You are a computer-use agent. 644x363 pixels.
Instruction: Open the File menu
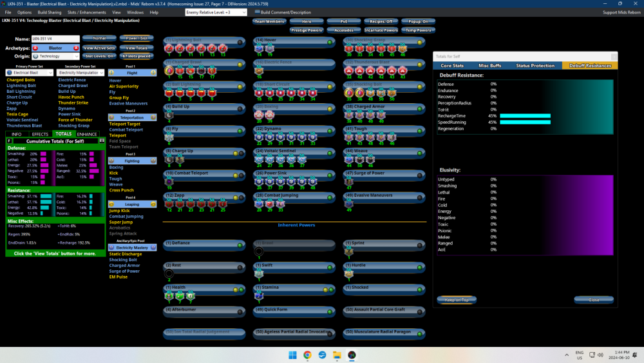[8, 12]
